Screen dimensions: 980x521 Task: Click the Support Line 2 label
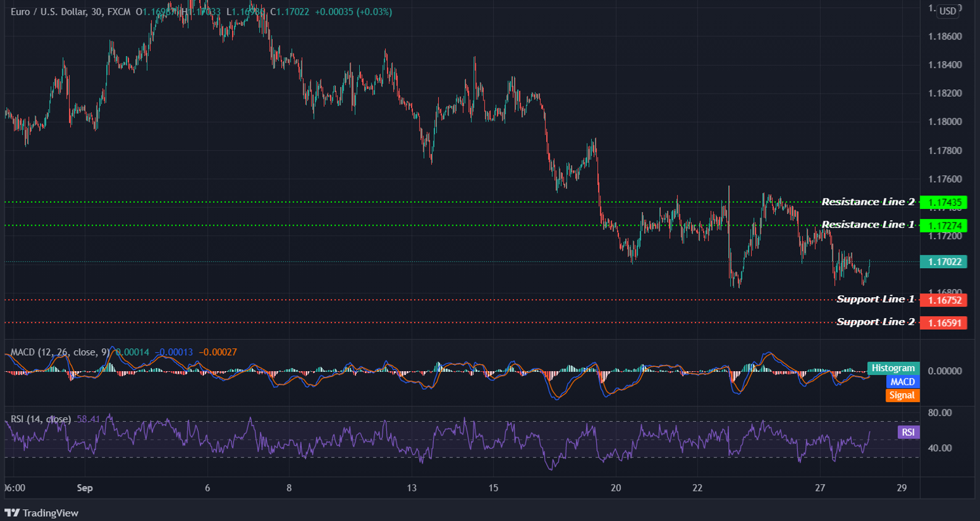pyautogui.click(x=875, y=322)
